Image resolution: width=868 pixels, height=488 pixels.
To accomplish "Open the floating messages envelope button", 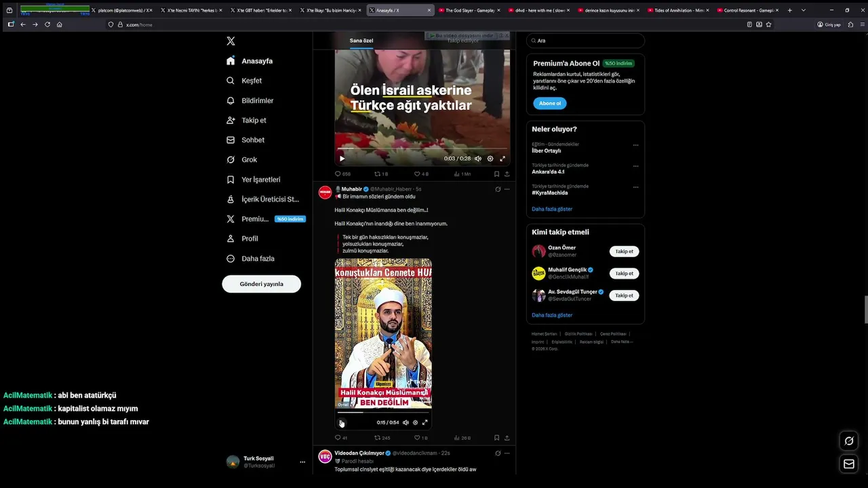I will [848, 464].
